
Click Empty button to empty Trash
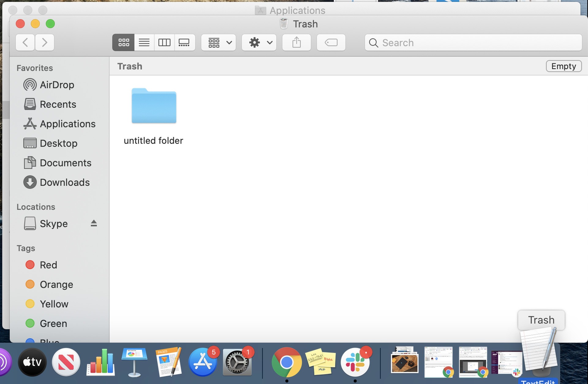[x=563, y=66]
